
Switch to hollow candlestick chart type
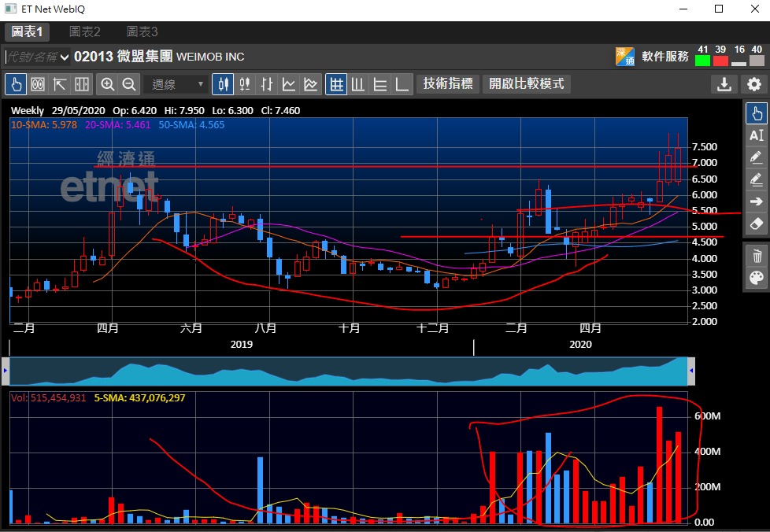[x=245, y=84]
